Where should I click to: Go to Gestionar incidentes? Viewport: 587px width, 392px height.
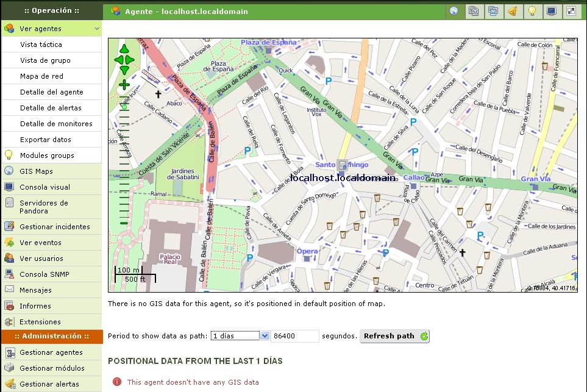54,227
